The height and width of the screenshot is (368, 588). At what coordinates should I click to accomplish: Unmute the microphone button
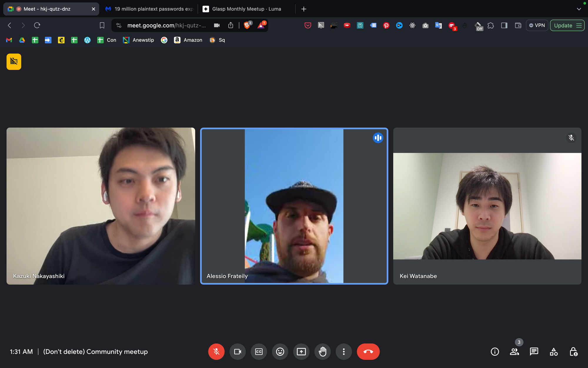216,352
